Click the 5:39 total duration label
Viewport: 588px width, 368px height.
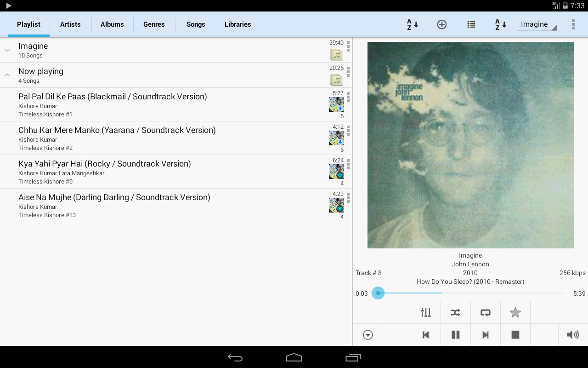[x=579, y=293]
